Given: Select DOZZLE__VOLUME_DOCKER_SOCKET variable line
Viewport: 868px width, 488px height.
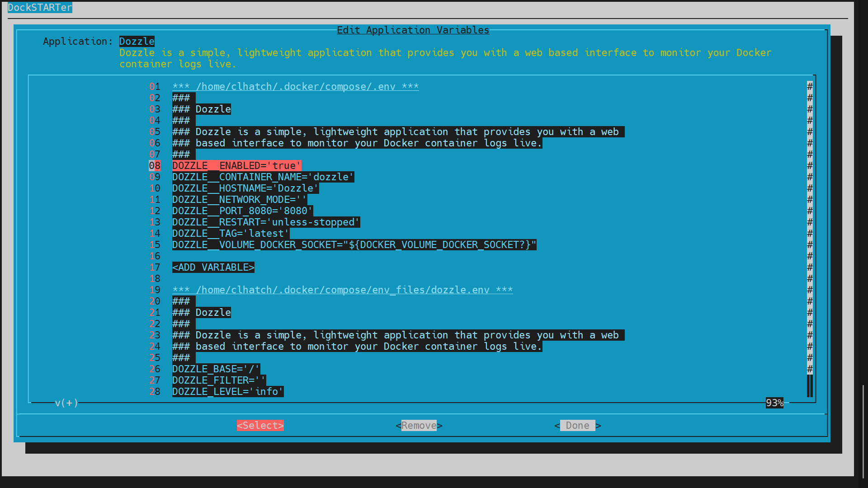Looking at the screenshot, I should [x=354, y=244].
